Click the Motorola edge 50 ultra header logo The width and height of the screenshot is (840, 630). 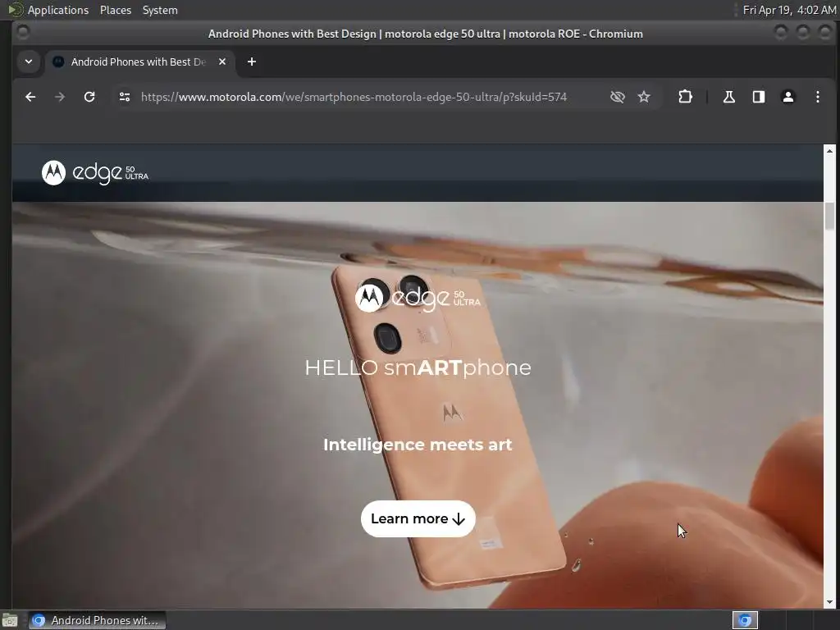tap(95, 173)
